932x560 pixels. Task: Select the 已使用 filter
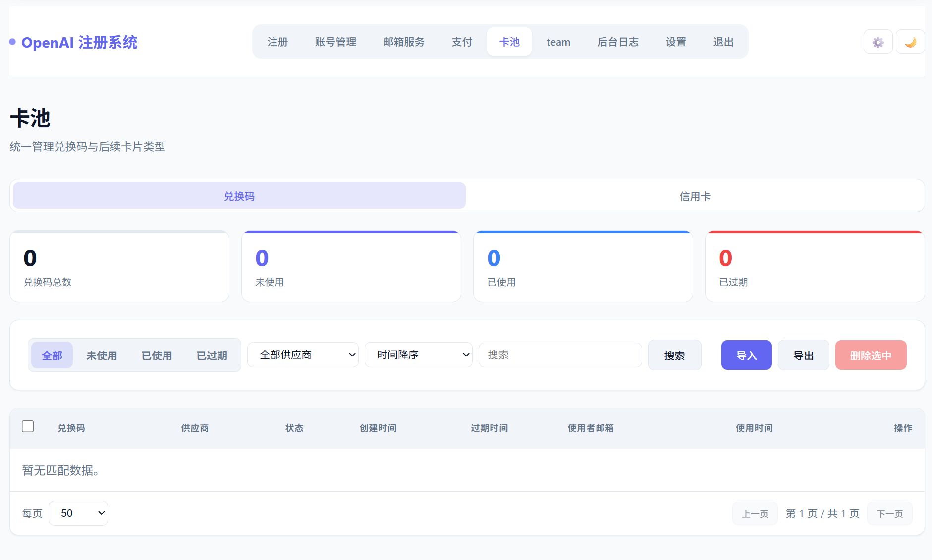tap(157, 355)
